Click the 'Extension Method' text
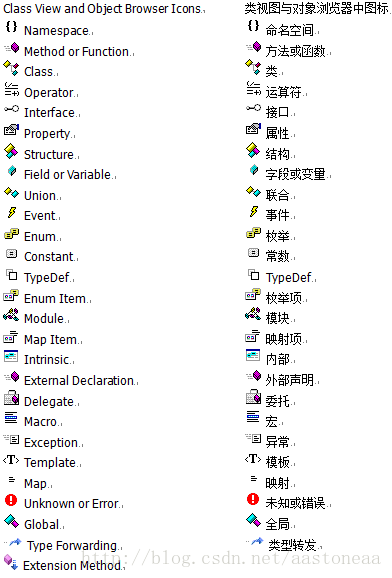The height and width of the screenshot is (578, 392). tap(72, 565)
